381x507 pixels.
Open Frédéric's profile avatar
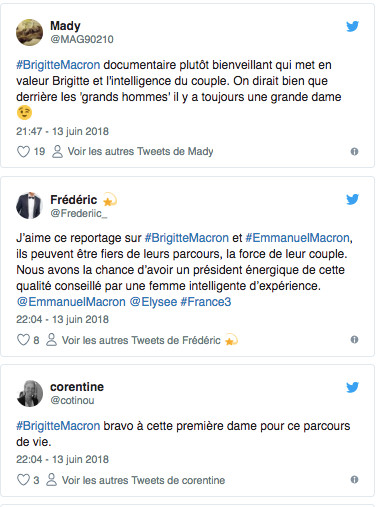[x=30, y=205]
